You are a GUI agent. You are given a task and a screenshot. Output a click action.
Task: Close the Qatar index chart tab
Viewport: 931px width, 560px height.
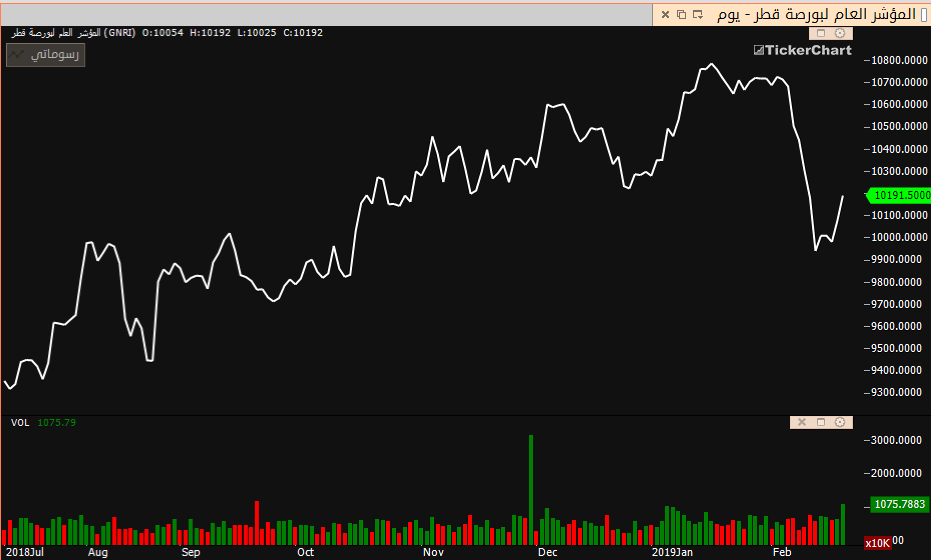click(x=666, y=15)
